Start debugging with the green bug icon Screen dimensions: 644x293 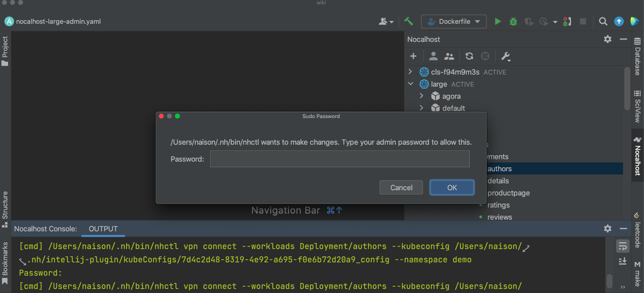[x=513, y=21]
